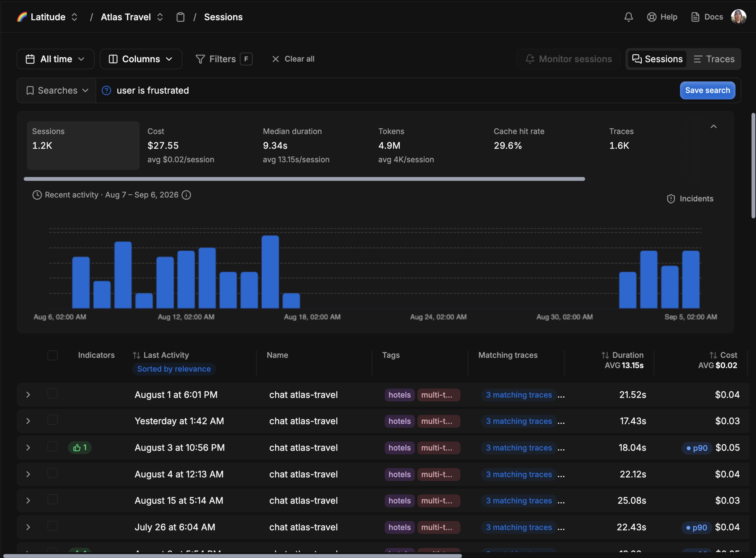Check the July 26 at 6:04 AM row
Screen dimensions: 756x558
[52, 526]
